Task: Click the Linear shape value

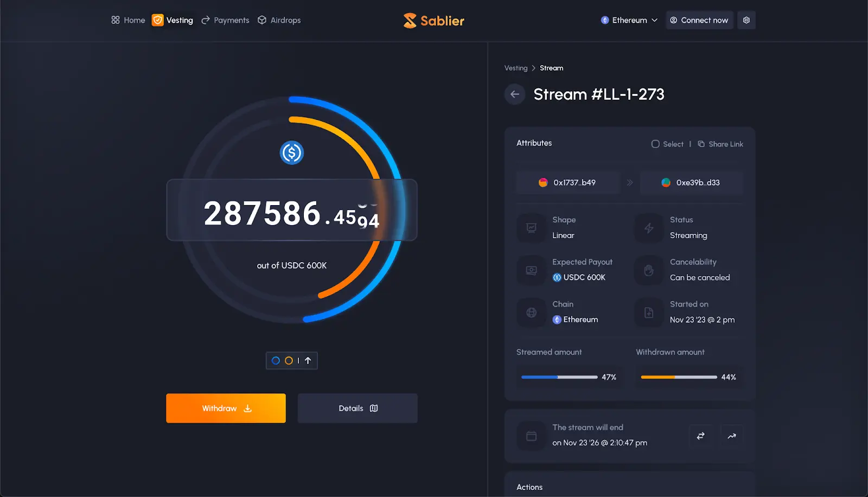Action: pos(563,235)
